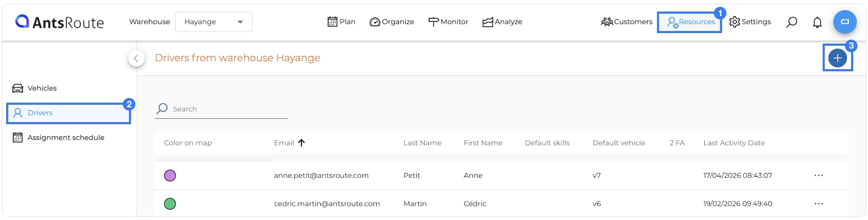The height and width of the screenshot is (220, 868).
Task: Click Cédric Martin's green color swatch
Action: coord(170,204)
